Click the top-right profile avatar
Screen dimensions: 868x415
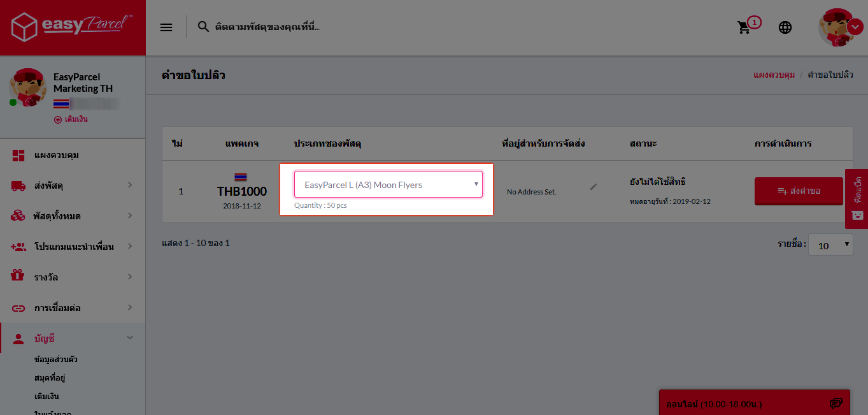837,27
